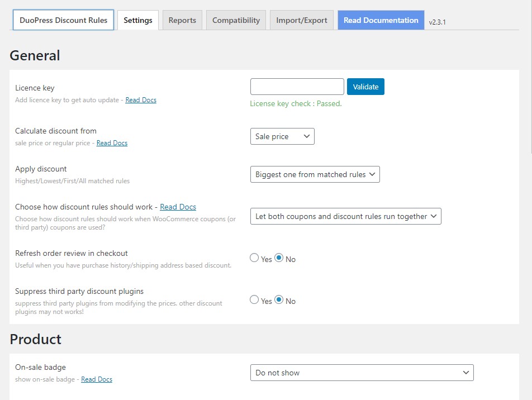Image resolution: width=532 pixels, height=400 pixels.
Task: Open the DuoPress Discount Rules tab
Action: pyautogui.click(x=64, y=20)
